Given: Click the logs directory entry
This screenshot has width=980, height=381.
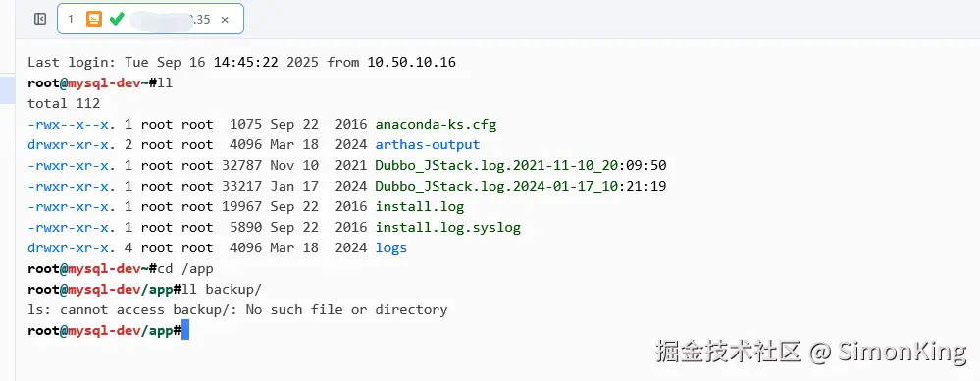Looking at the screenshot, I should pyautogui.click(x=390, y=248).
